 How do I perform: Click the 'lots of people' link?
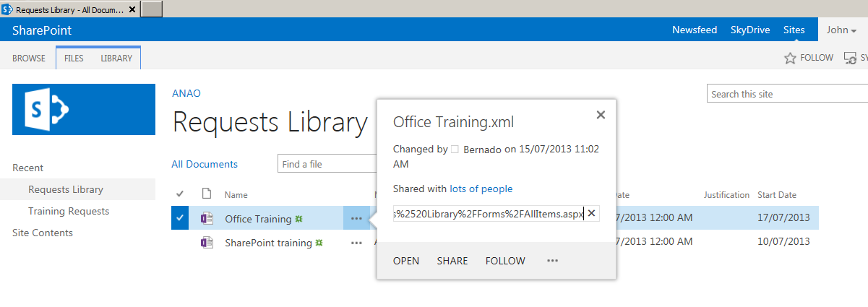pos(481,189)
